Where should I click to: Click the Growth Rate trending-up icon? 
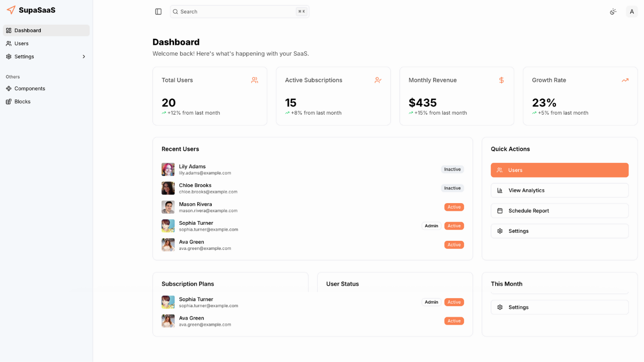pyautogui.click(x=625, y=80)
